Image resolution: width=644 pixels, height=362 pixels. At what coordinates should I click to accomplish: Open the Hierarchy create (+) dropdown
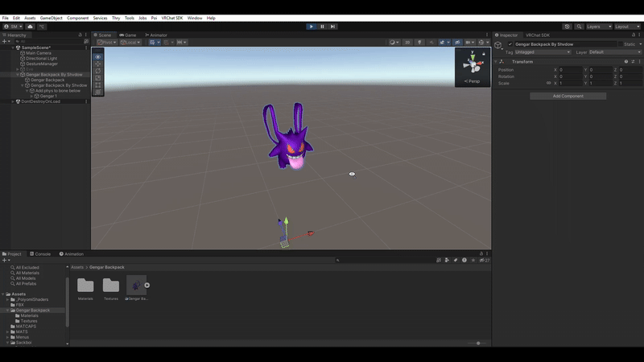click(6, 42)
